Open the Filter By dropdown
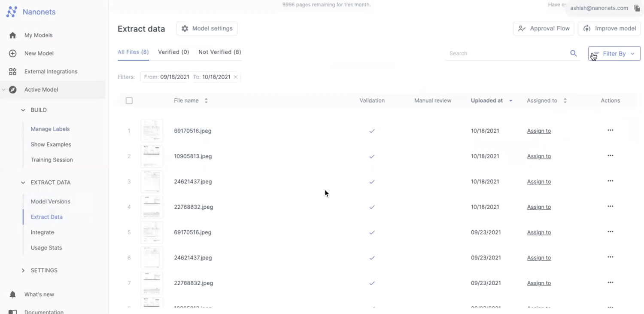This screenshot has height=314, width=644. (614, 54)
